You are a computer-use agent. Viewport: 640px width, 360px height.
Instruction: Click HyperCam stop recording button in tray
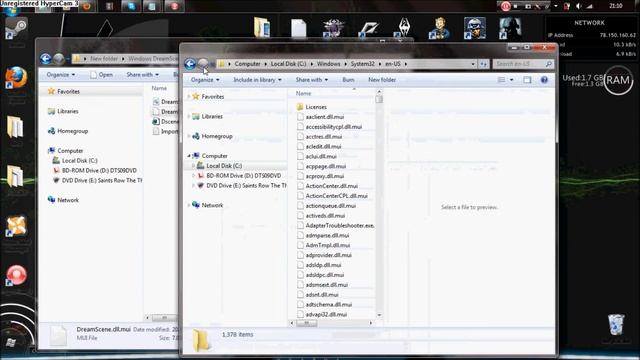click(516, 6)
